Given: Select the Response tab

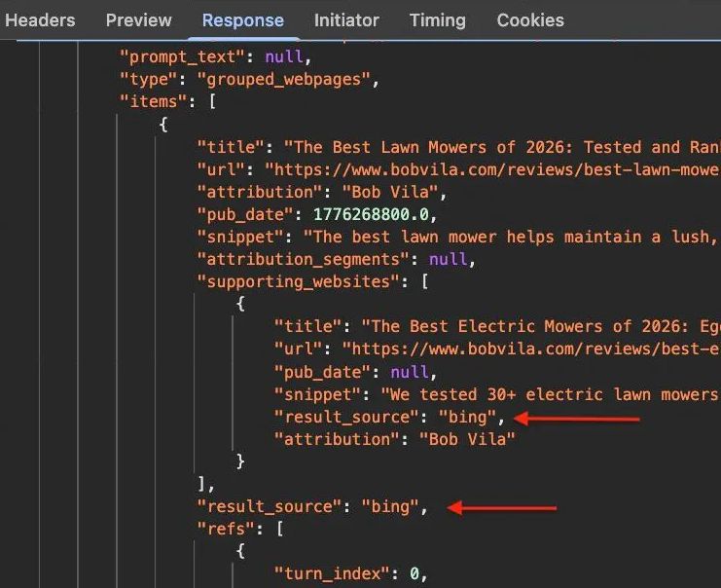Looking at the screenshot, I should coord(243,20).
